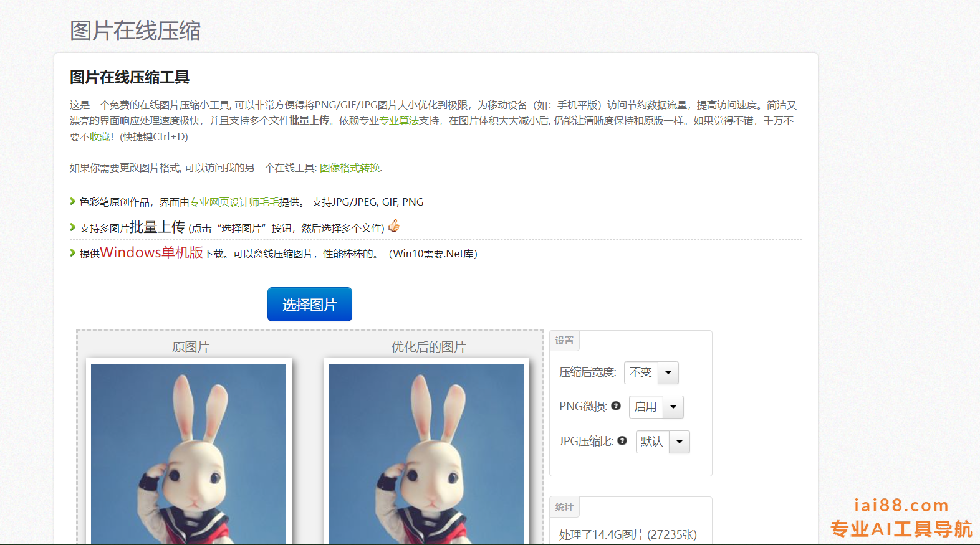Select the 统计 panel tab label
Screen dimensions: 980x545
pos(564,507)
